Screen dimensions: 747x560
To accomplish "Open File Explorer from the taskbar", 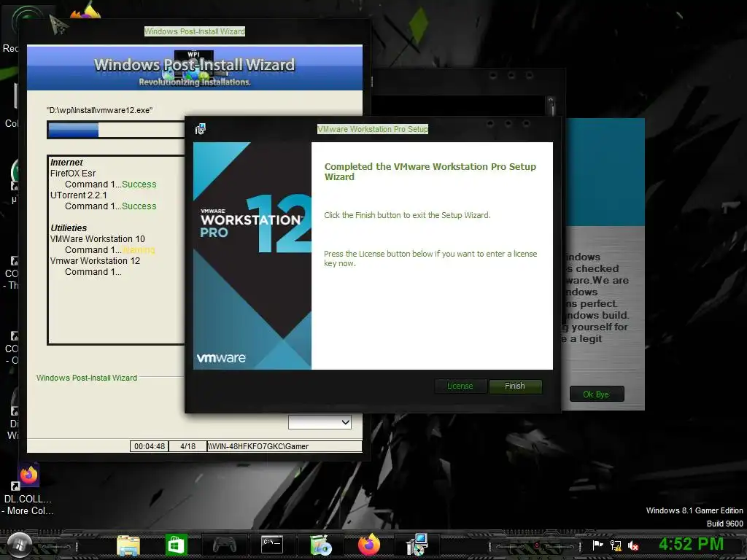I will pyautogui.click(x=128, y=545).
